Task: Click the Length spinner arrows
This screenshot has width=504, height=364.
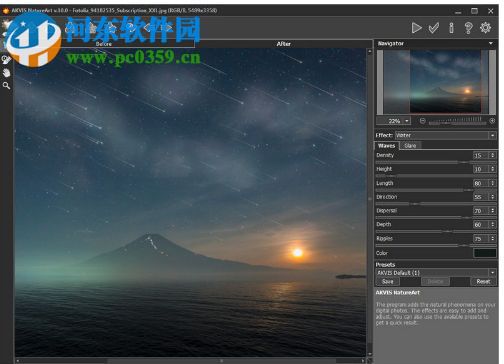Action: [493, 183]
